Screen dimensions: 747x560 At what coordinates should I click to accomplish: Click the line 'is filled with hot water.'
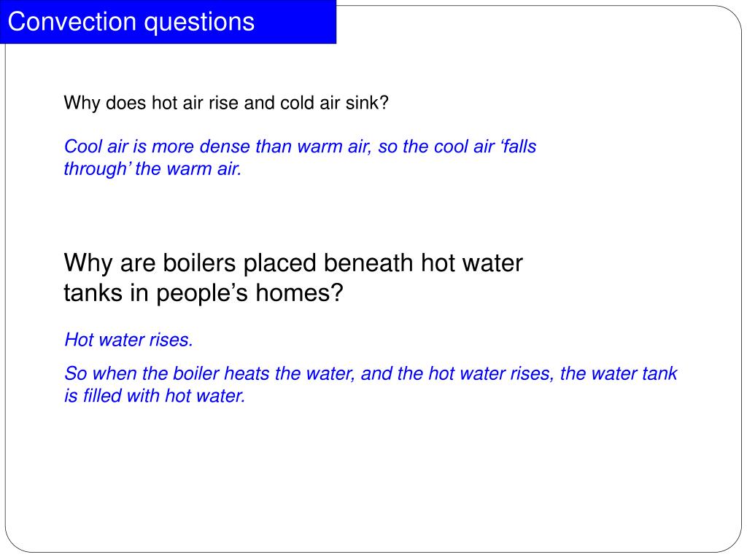click(x=155, y=396)
